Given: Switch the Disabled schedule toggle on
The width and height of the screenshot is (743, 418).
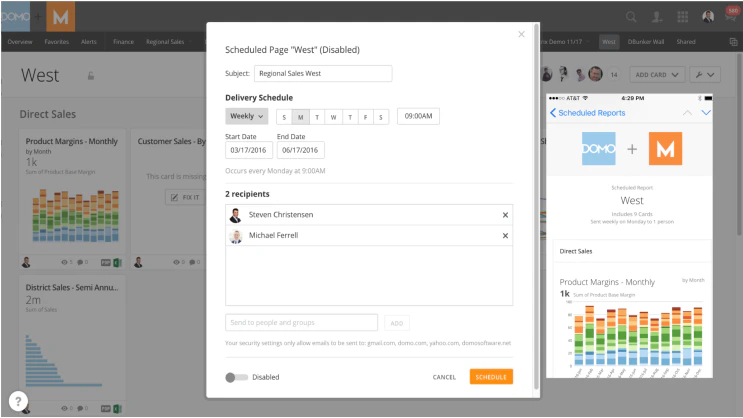Looking at the screenshot, I should [x=236, y=377].
